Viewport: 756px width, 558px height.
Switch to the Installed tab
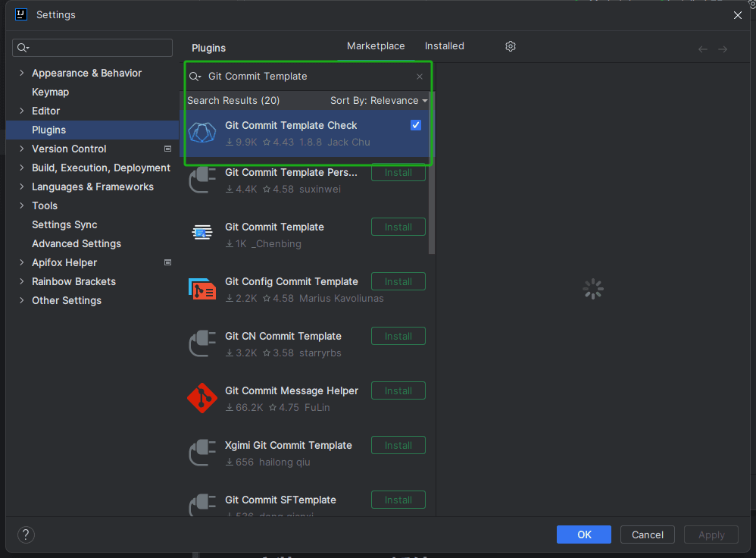click(x=444, y=46)
